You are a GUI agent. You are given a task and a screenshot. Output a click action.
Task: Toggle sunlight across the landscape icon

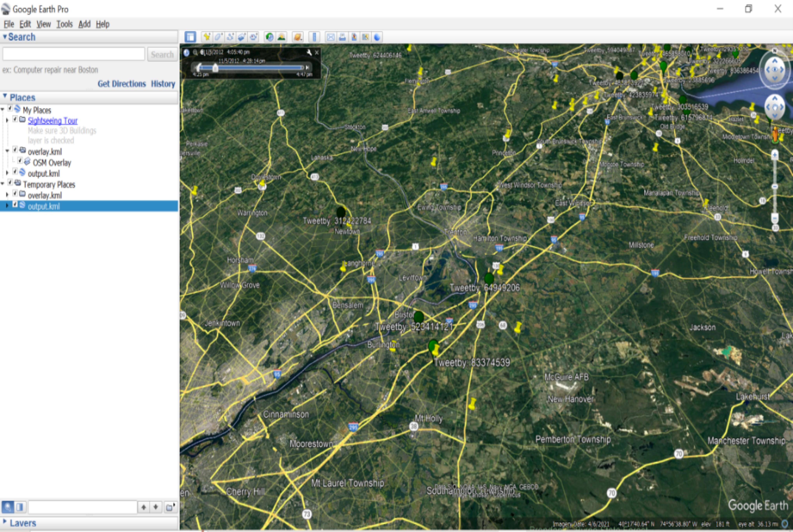281,37
